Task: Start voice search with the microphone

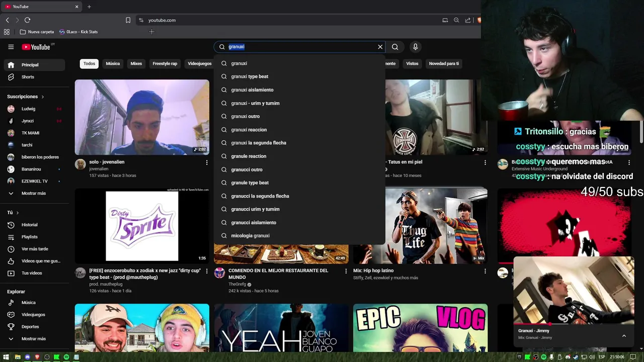Action: pyautogui.click(x=415, y=47)
